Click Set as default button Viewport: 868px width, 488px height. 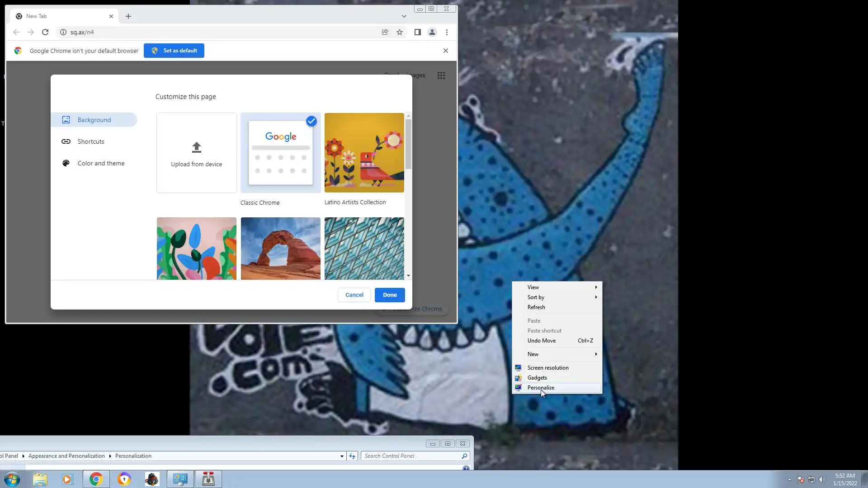tap(174, 51)
